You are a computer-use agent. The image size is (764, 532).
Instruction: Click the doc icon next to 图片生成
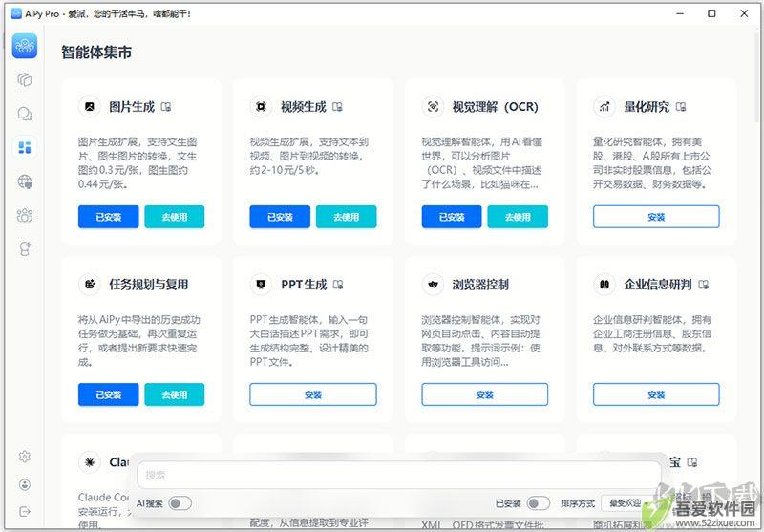(x=166, y=107)
